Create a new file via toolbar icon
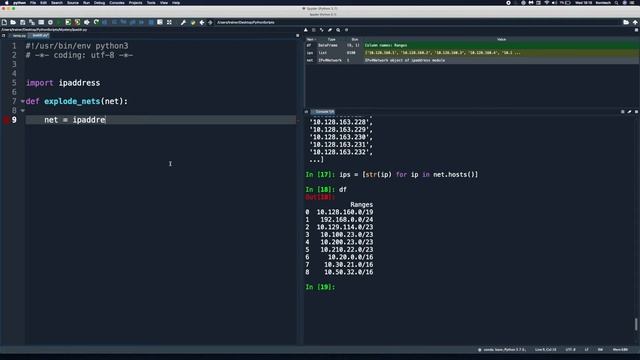 (x=4, y=22)
